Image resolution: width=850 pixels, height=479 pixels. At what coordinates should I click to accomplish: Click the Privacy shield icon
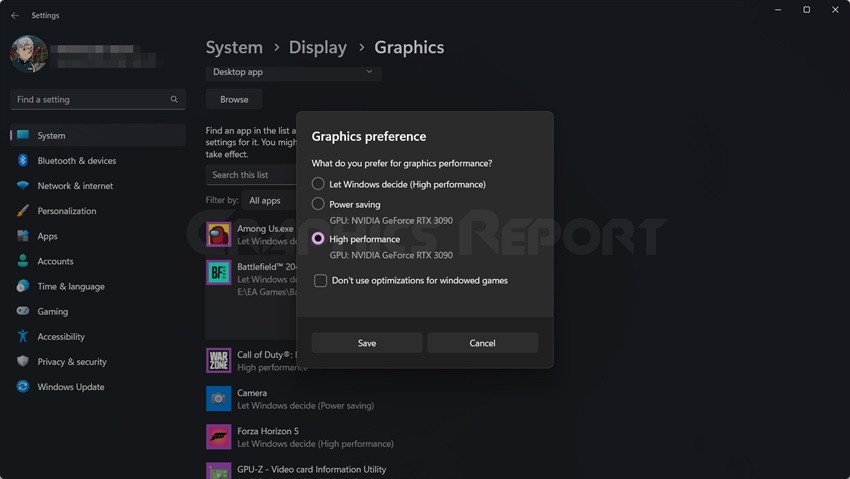[x=23, y=361]
